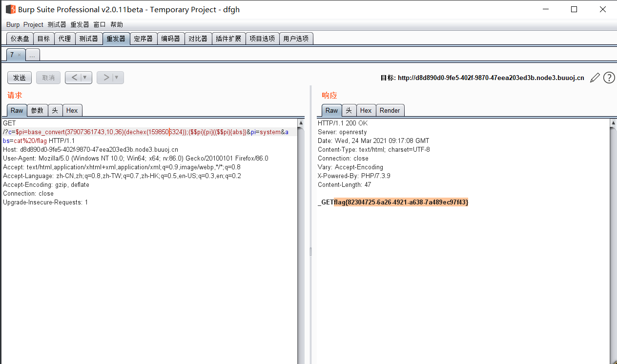The height and width of the screenshot is (364, 617).
Task: Open the Repeater help question-mark icon
Action: [609, 78]
